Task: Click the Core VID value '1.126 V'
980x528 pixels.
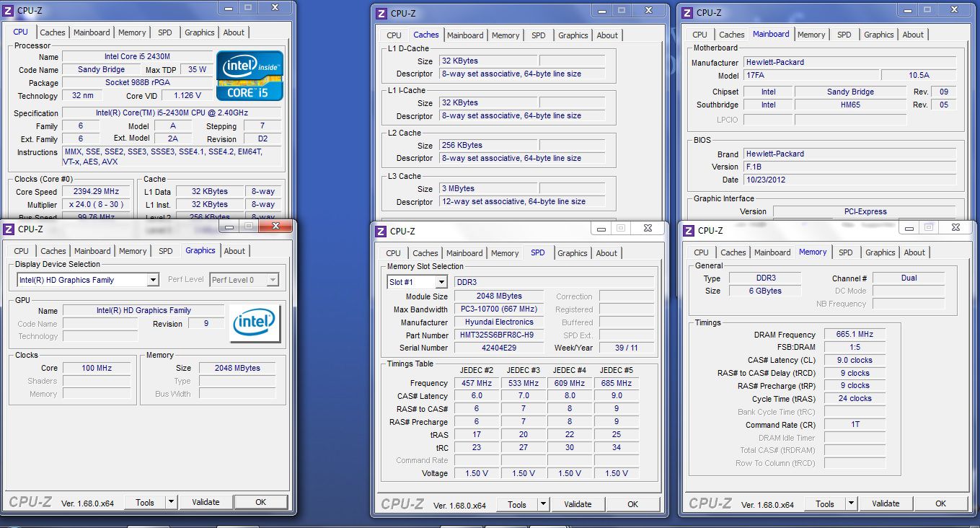Action: tap(187, 96)
